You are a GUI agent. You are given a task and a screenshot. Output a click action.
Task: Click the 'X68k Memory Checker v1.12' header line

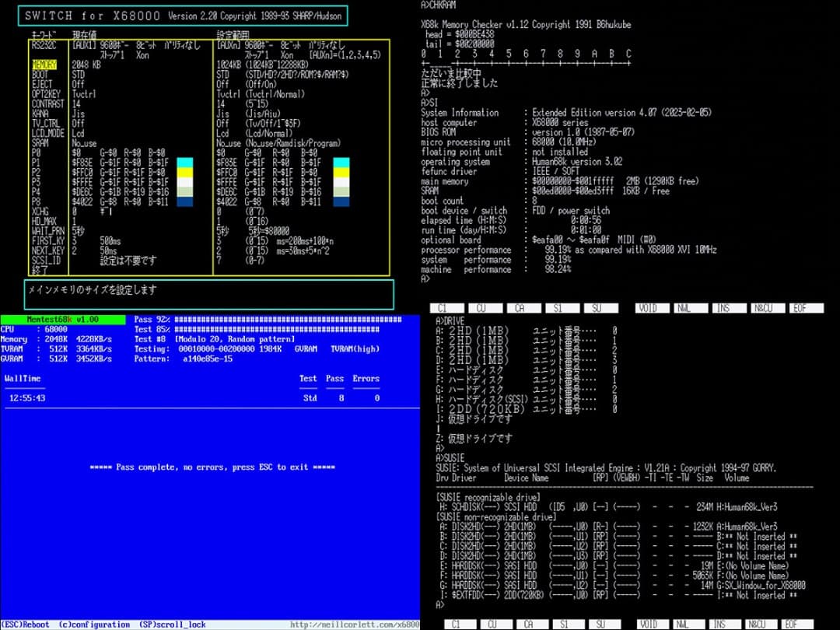click(526, 25)
